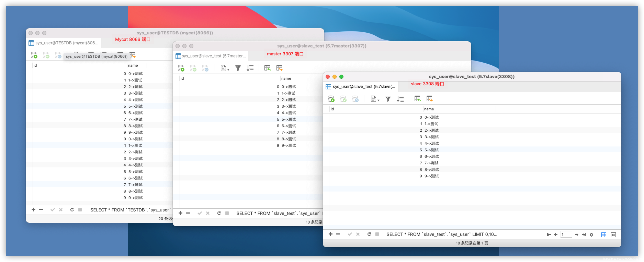Viewport: 644px width, 262px height.
Task: Switch to grid view in slave window
Action: coord(603,235)
